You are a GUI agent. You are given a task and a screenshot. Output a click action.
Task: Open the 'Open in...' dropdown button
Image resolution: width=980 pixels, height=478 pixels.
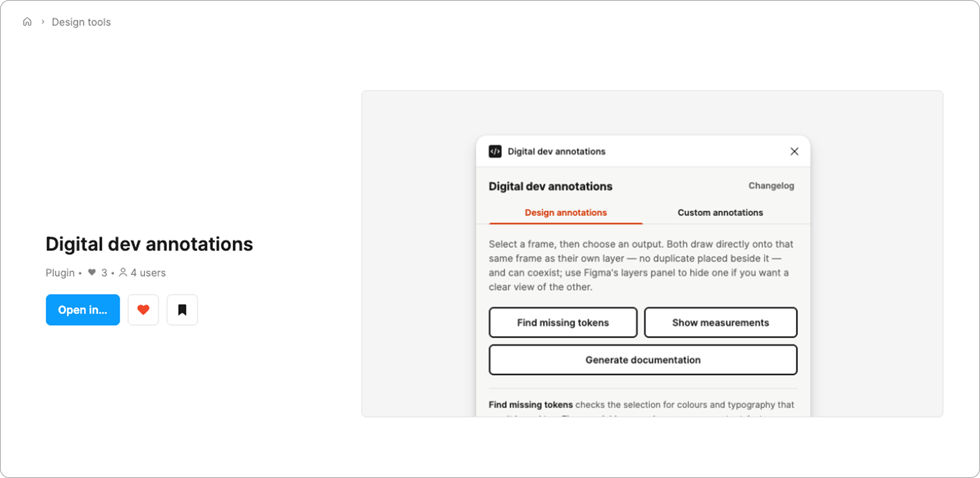pos(83,310)
